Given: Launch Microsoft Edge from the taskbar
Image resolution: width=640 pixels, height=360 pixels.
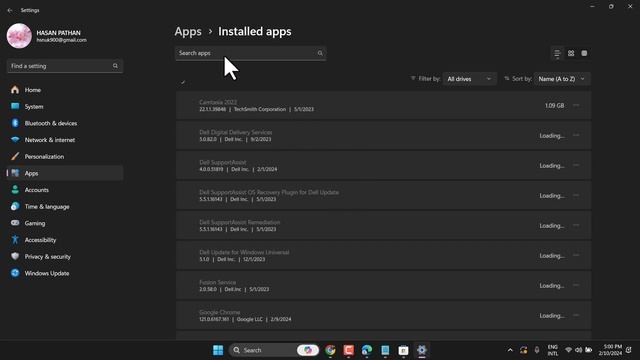Looking at the screenshot, I should coord(367,350).
